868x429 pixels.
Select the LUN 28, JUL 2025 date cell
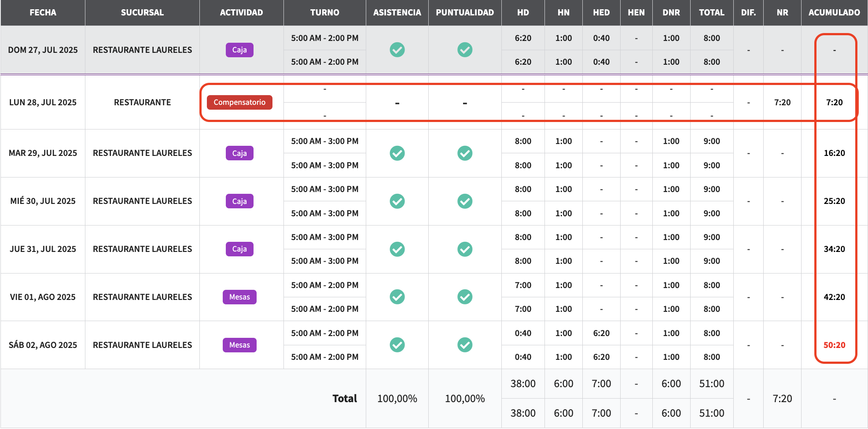(x=43, y=102)
